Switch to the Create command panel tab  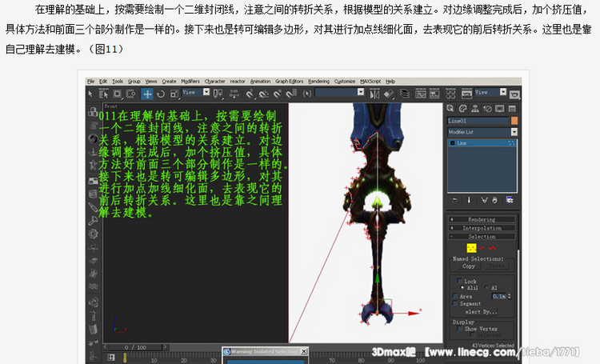click(x=450, y=109)
